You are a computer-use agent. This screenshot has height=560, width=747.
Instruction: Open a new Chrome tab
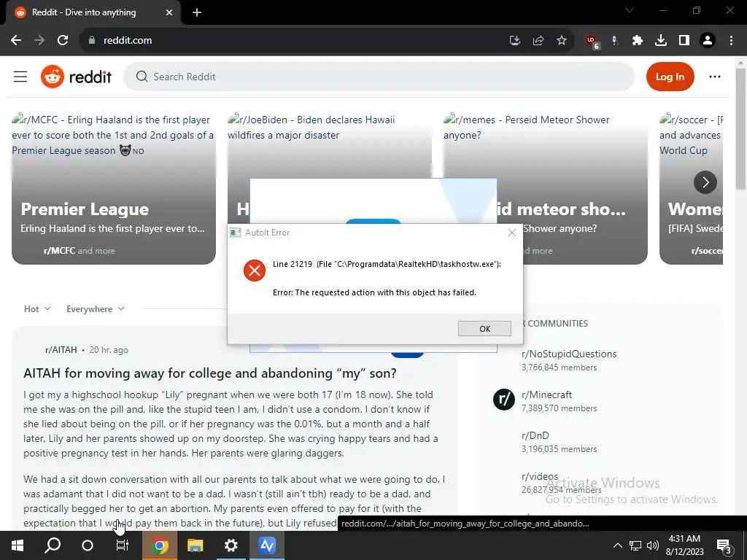click(197, 13)
